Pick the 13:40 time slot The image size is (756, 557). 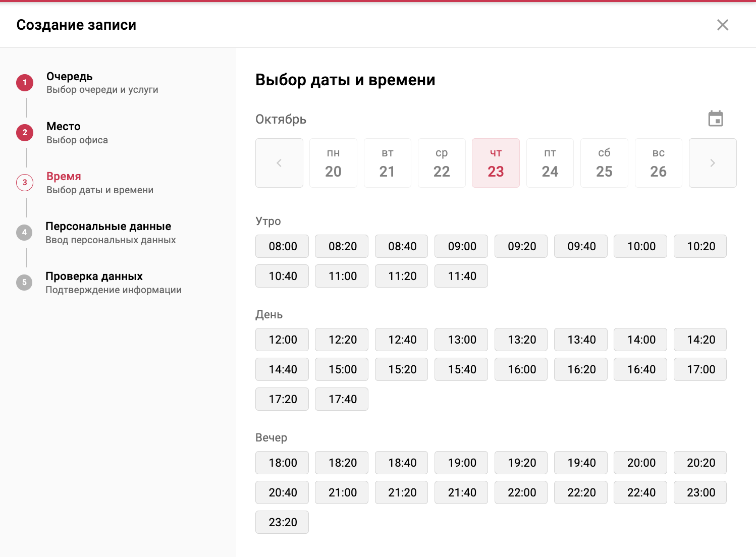581,340
